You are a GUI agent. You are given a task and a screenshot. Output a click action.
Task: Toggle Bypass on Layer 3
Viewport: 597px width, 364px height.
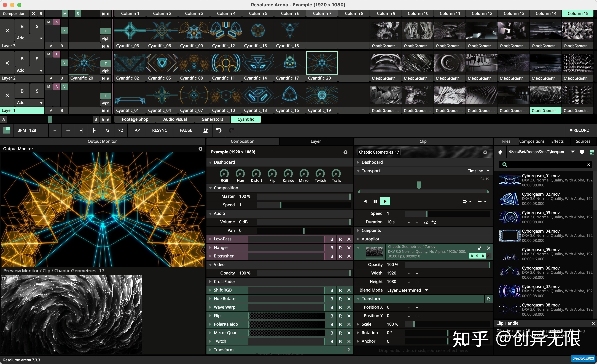[22, 26]
